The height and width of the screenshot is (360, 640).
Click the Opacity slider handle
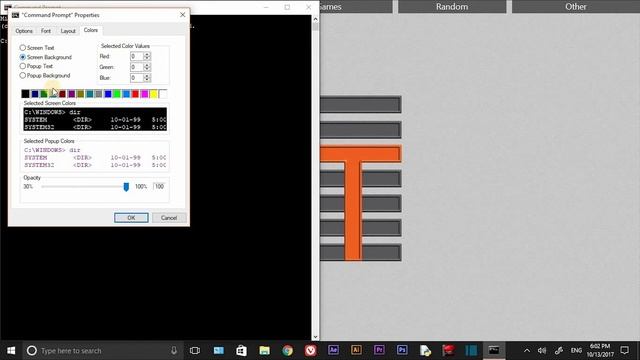click(x=126, y=187)
